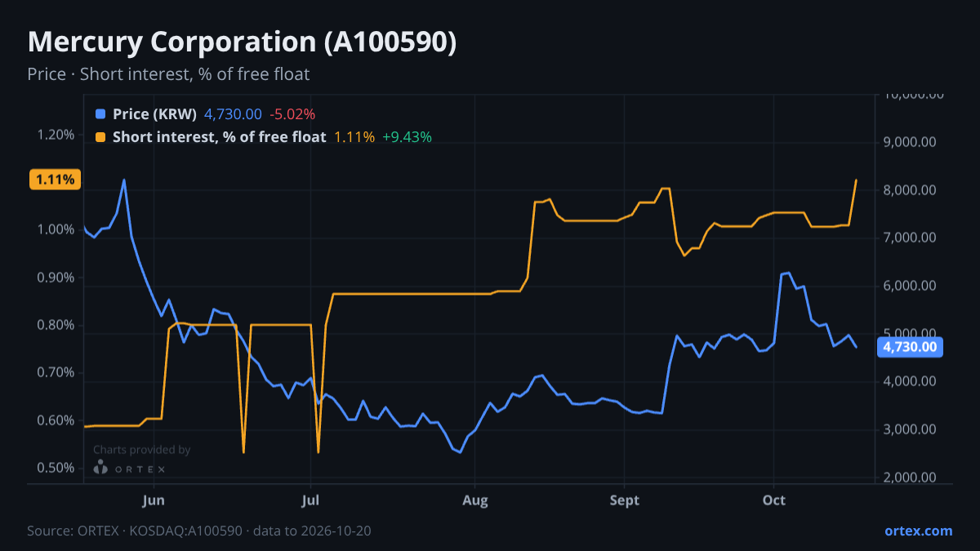The image size is (980, 551).
Task: Click the 0.50% left axis label
Action: 56,469
